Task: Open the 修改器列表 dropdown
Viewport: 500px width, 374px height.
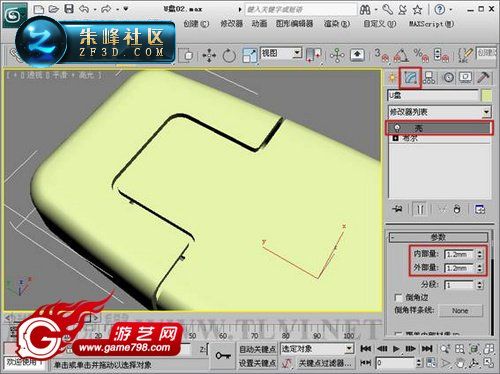Action: point(439,112)
